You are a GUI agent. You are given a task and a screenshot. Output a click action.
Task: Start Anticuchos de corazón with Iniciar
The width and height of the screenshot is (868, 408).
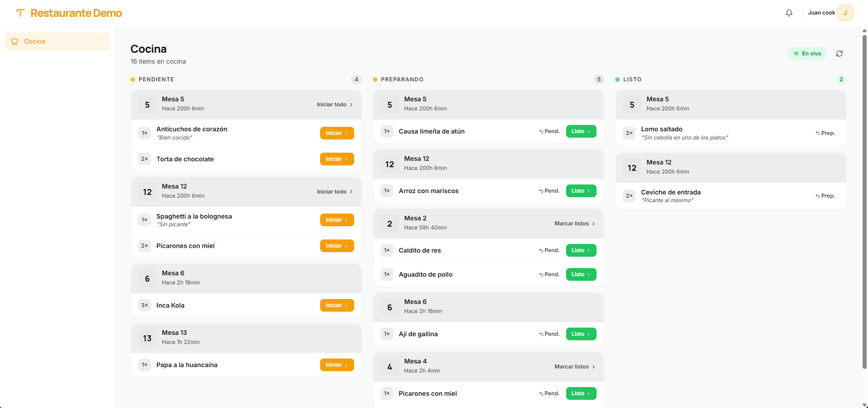337,133
